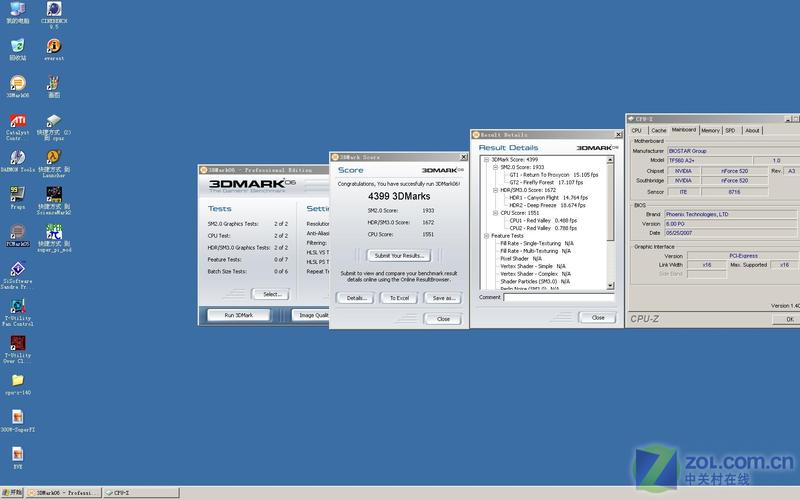The height and width of the screenshot is (500, 800).
Task: Click the TF560 A2+ model field
Action: [x=709, y=160]
